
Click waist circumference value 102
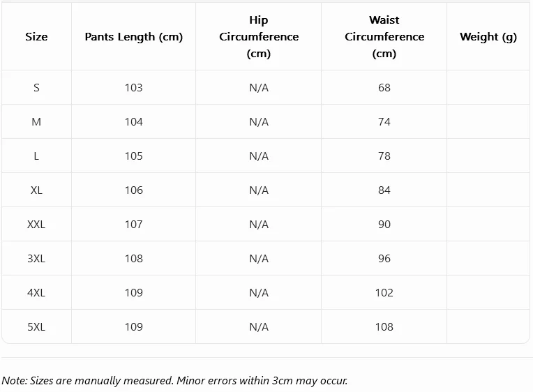click(x=384, y=293)
